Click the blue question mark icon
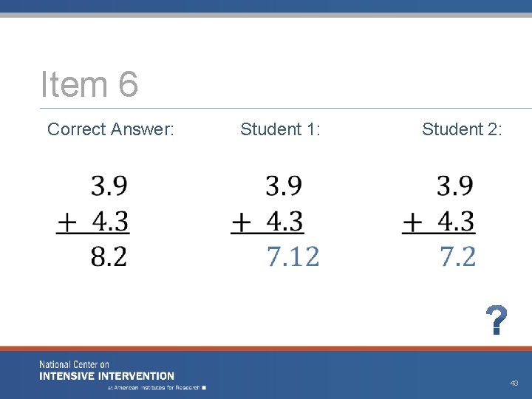Viewport: 532px width, 399px height. click(x=497, y=320)
